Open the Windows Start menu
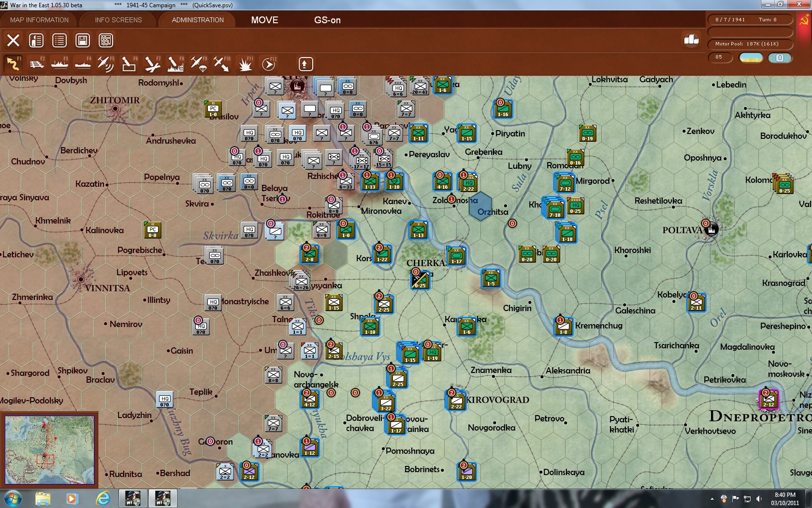 (12, 498)
